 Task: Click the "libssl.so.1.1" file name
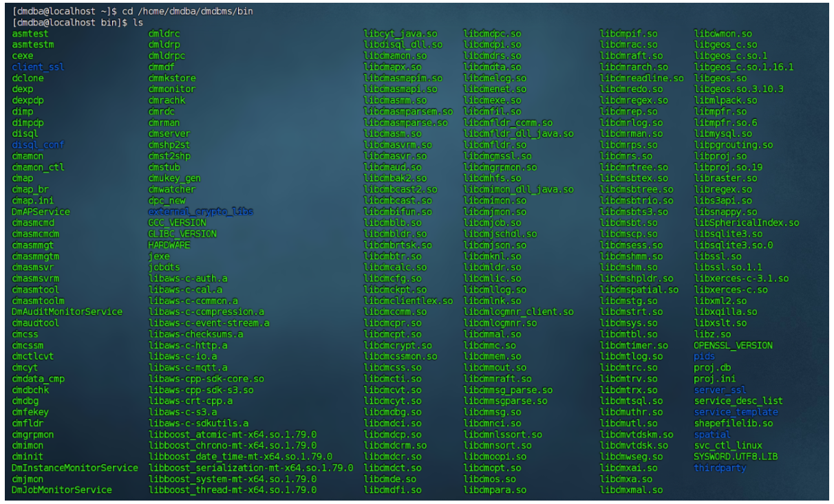coord(728,267)
